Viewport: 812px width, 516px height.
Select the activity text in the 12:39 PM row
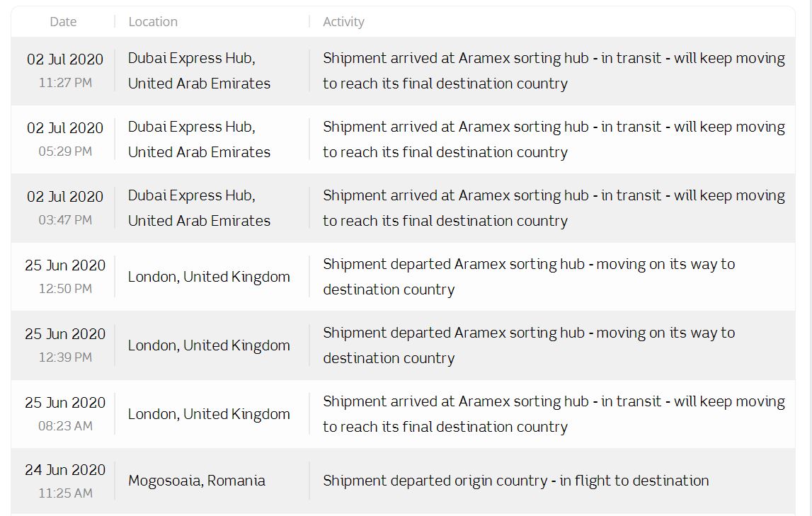529,345
